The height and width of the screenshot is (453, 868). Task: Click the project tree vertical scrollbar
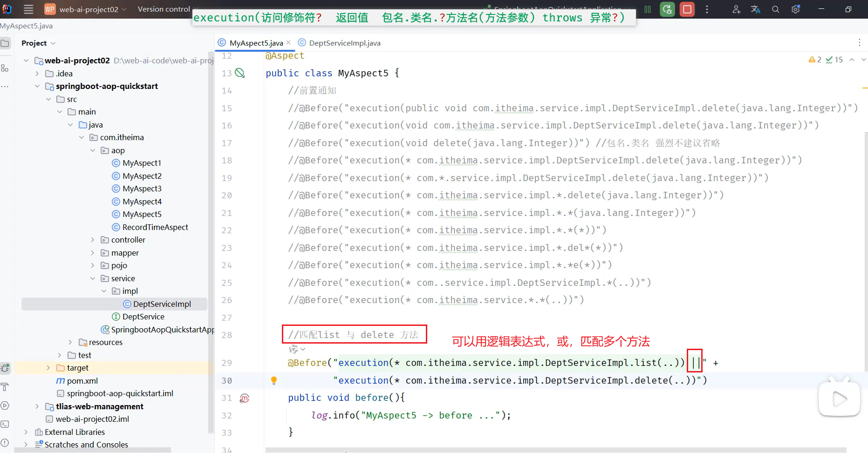tap(211, 242)
